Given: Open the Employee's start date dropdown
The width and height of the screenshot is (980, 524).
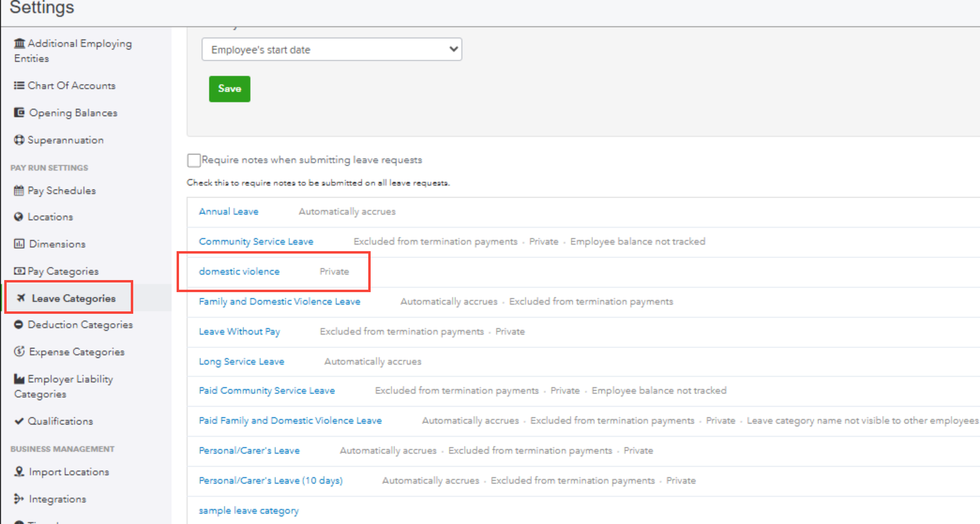Looking at the screenshot, I should click(331, 49).
